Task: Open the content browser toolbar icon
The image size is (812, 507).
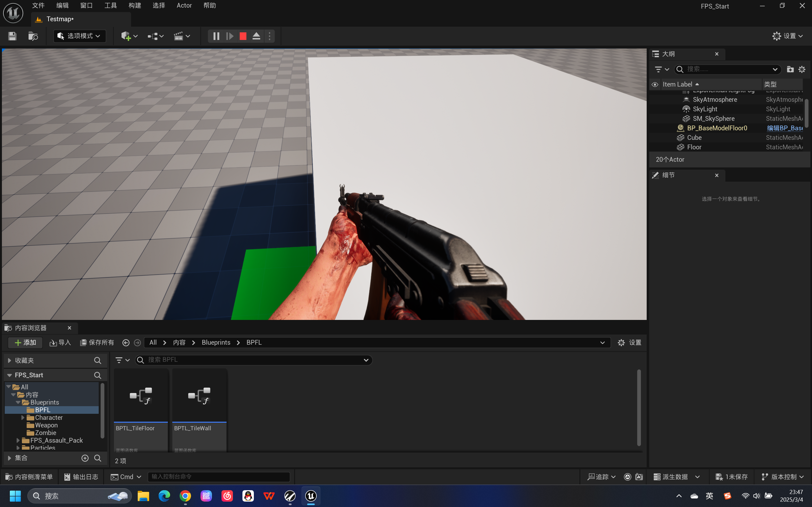Action: pos(33,36)
